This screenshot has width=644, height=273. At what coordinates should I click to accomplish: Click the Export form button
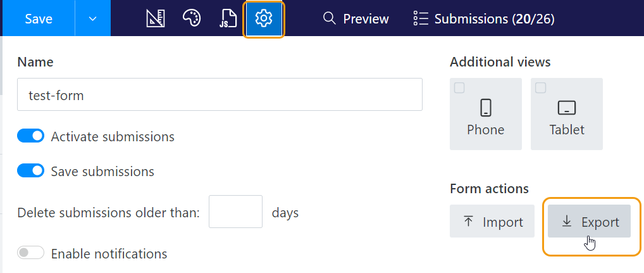590,222
